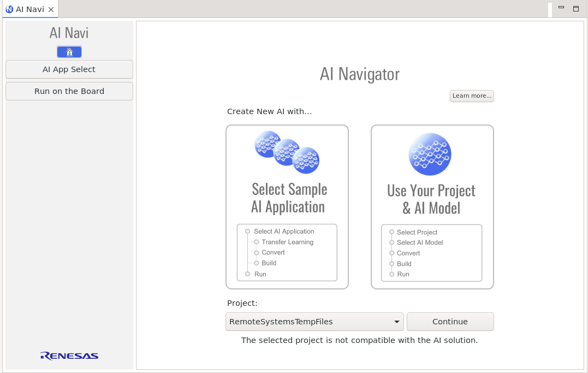Screen dimensions: 588x373
Task: Click the Select Project step in the project workflow
Action: point(417,232)
